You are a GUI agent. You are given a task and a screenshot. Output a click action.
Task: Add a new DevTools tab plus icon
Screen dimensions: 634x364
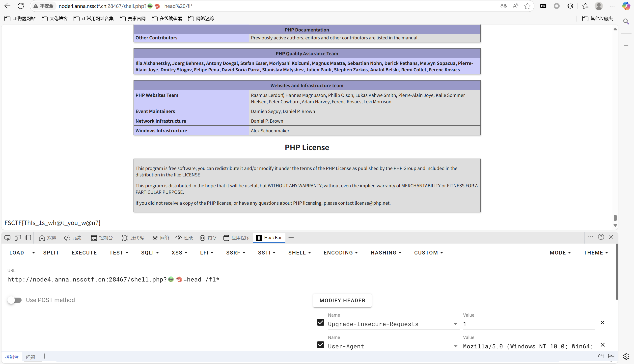pyautogui.click(x=291, y=238)
